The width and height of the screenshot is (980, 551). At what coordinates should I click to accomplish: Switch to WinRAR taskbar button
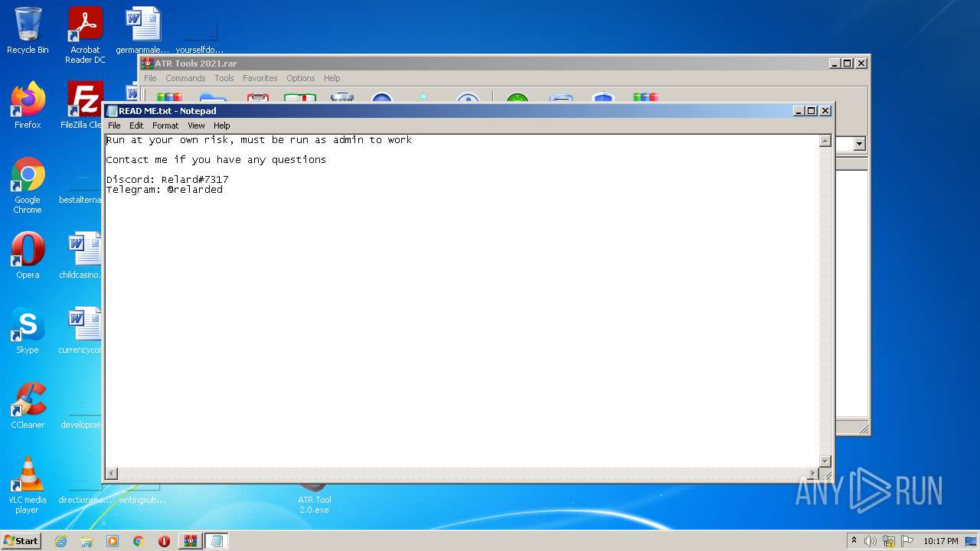[x=190, y=541]
